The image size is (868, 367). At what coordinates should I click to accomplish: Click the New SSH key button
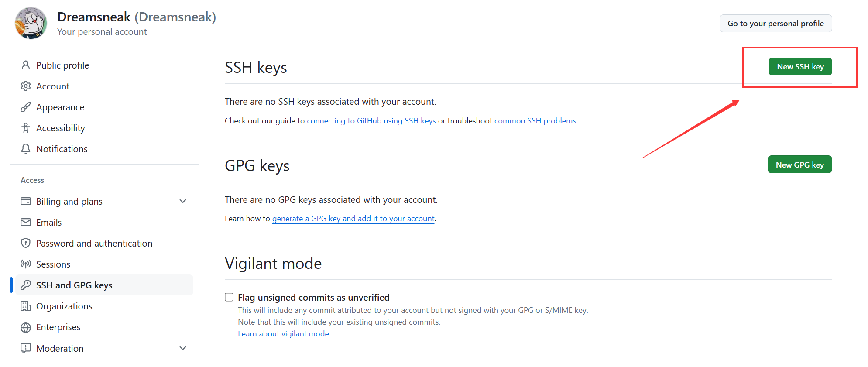pos(800,66)
